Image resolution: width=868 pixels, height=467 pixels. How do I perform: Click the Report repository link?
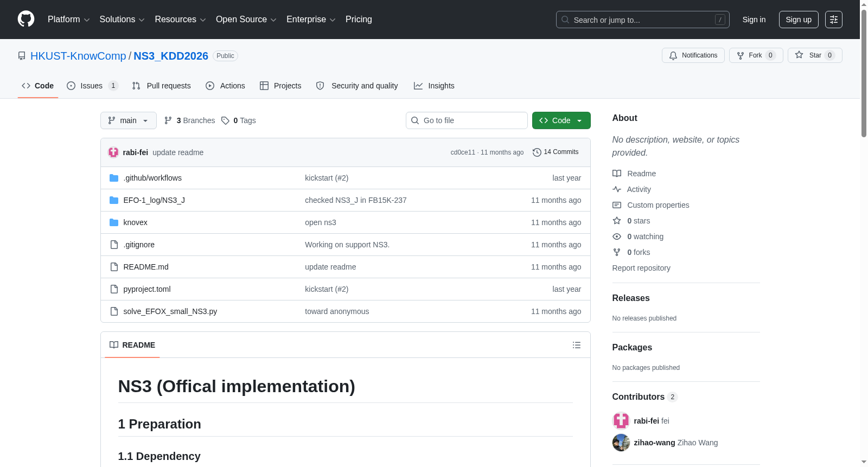pos(641,268)
